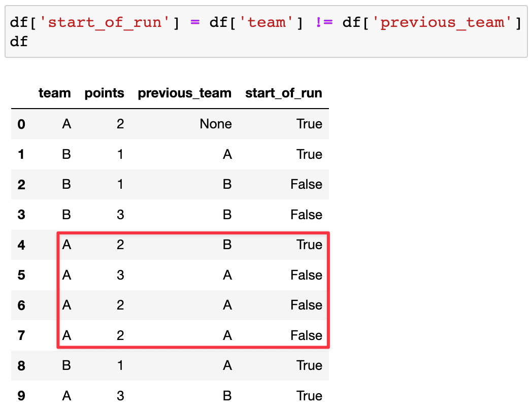The height and width of the screenshot is (410, 532).
Task: Select the 'points' column header
Action: click(x=104, y=93)
